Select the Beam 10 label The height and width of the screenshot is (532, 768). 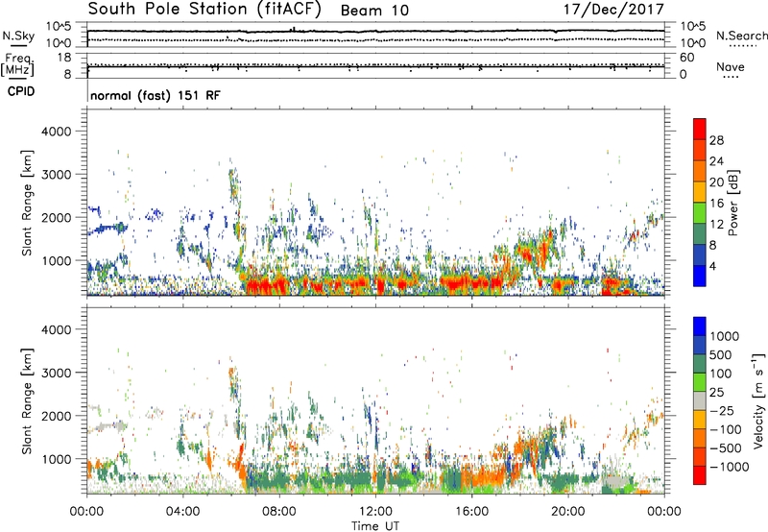tap(374, 11)
